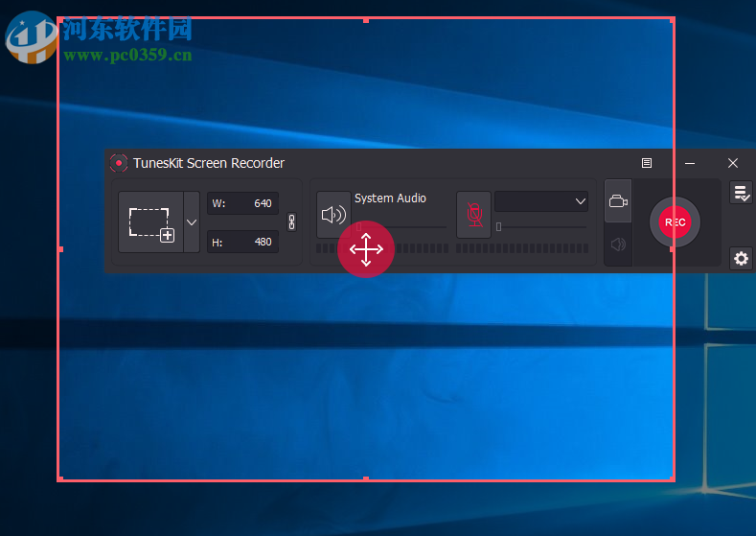Click the TunesKit Screen Recorder logo icon

pos(119,163)
